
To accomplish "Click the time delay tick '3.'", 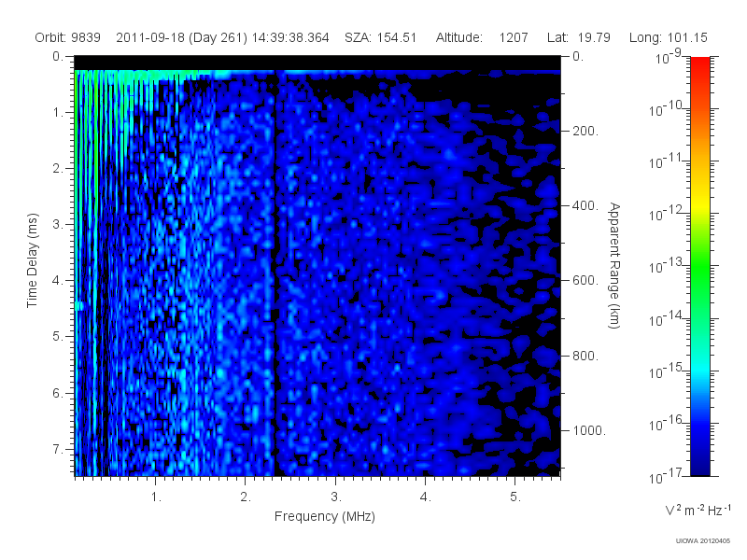I will pos(58,224).
